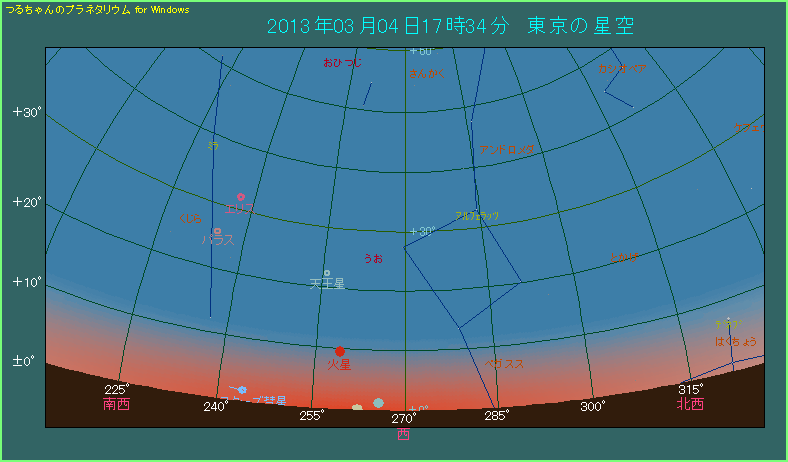
Task: Click the 西 (West) direction label
Action: pos(403,435)
